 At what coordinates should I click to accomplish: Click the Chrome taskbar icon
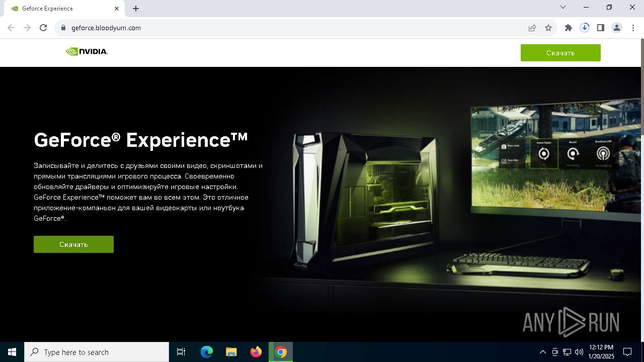[x=281, y=352]
